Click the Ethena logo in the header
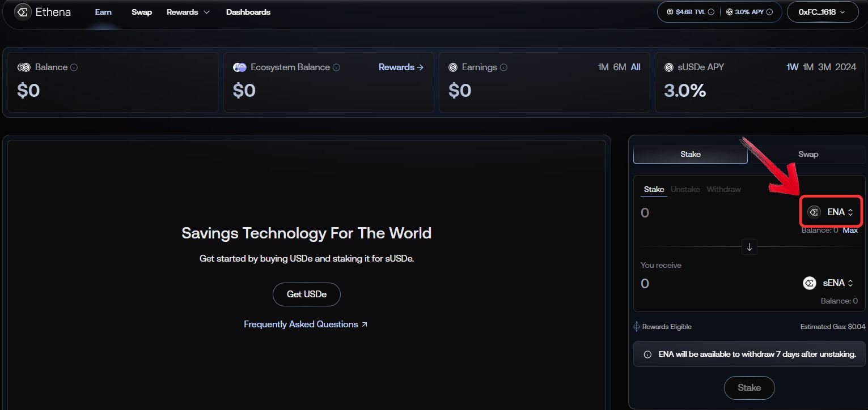This screenshot has width=868, height=410. coord(43,12)
